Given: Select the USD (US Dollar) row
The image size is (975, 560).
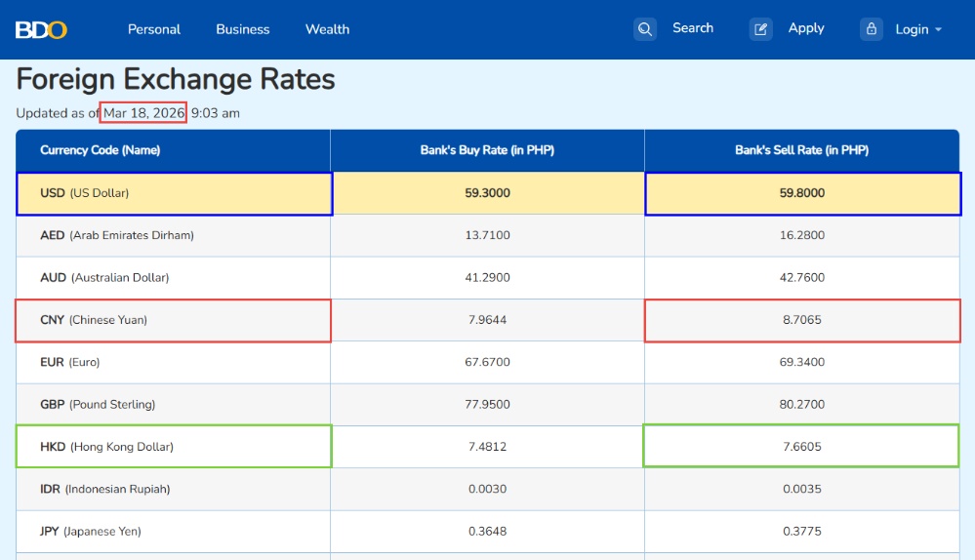Looking at the screenshot, I should pos(174,193).
